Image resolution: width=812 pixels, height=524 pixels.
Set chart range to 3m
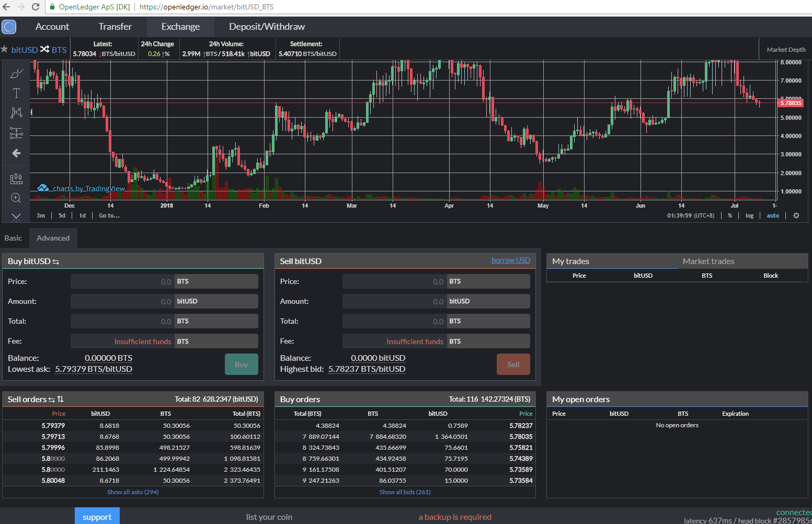coord(41,215)
